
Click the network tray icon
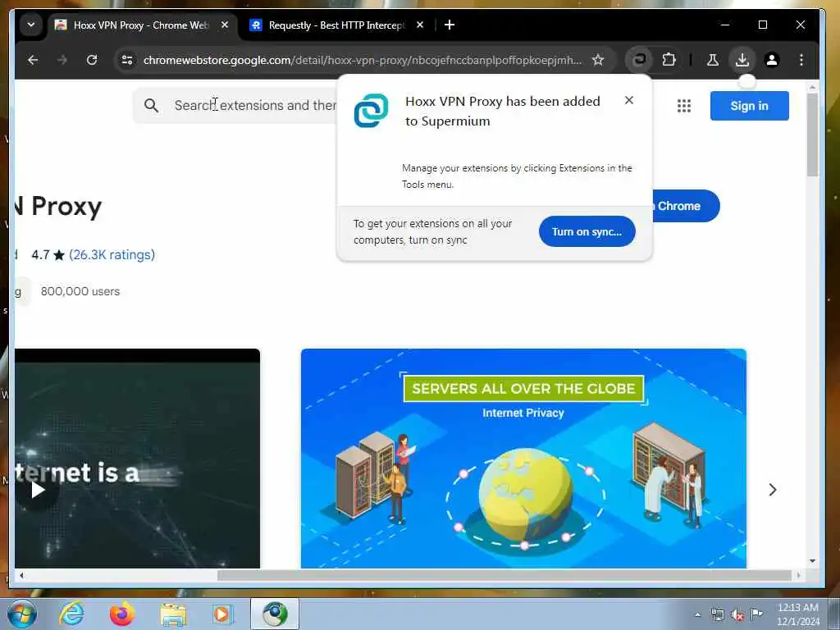(x=717, y=614)
